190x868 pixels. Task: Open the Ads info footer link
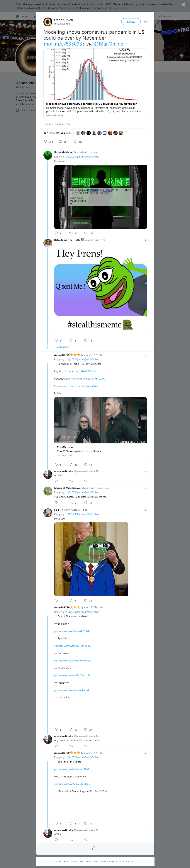click(x=130, y=862)
